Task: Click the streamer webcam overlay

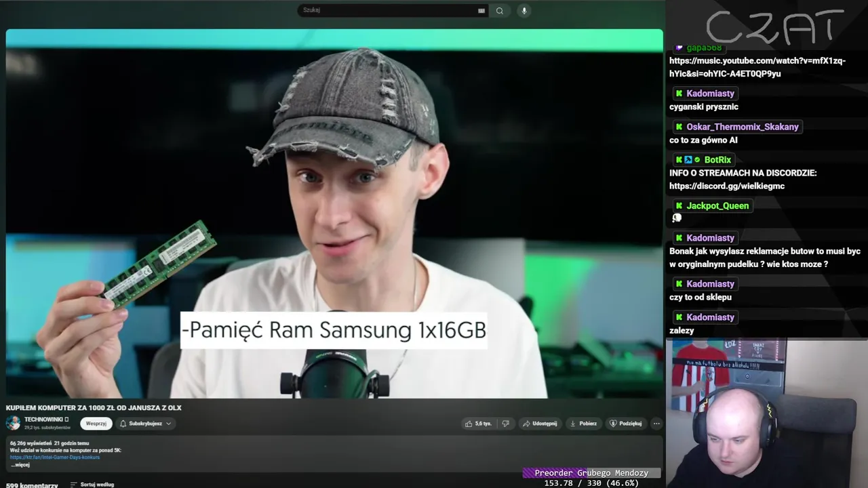Action: tap(766, 413)
